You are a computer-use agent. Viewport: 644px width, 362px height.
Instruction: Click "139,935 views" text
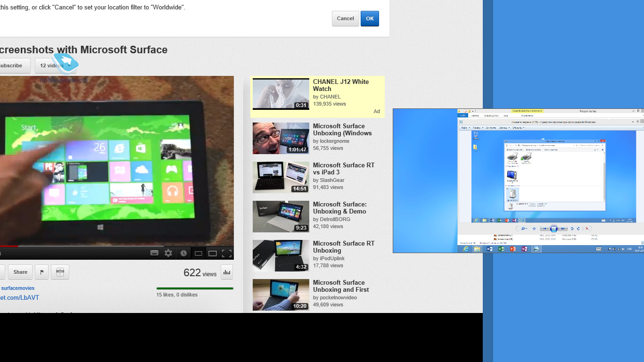pos(330,104)
